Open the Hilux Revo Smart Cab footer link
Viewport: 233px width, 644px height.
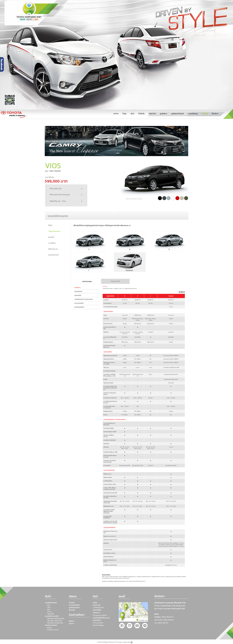tap(55, 620)
